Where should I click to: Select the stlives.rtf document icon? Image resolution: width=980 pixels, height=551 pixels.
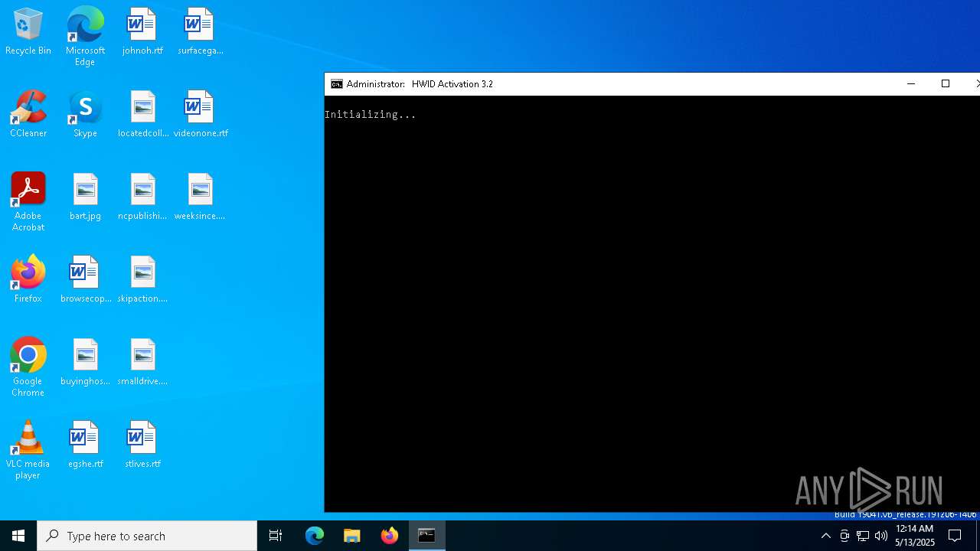point(142,445)
